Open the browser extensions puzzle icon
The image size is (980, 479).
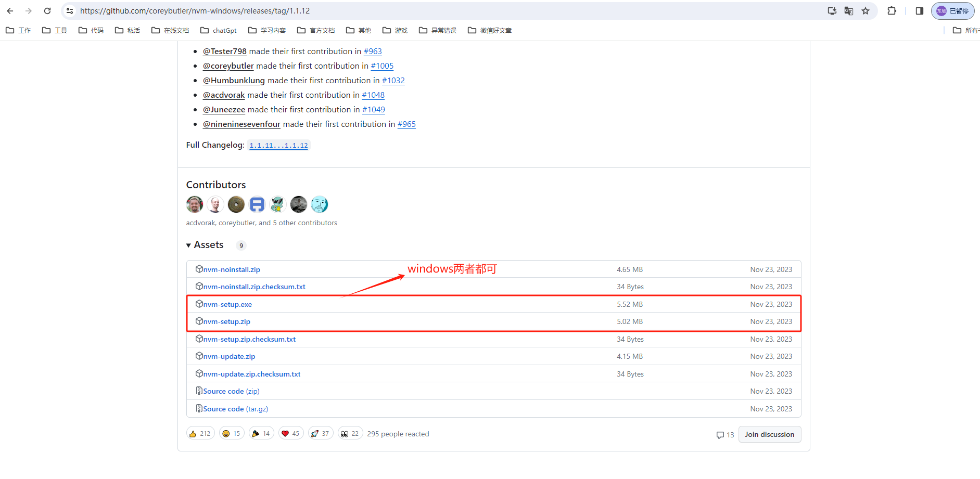point(892,10)
